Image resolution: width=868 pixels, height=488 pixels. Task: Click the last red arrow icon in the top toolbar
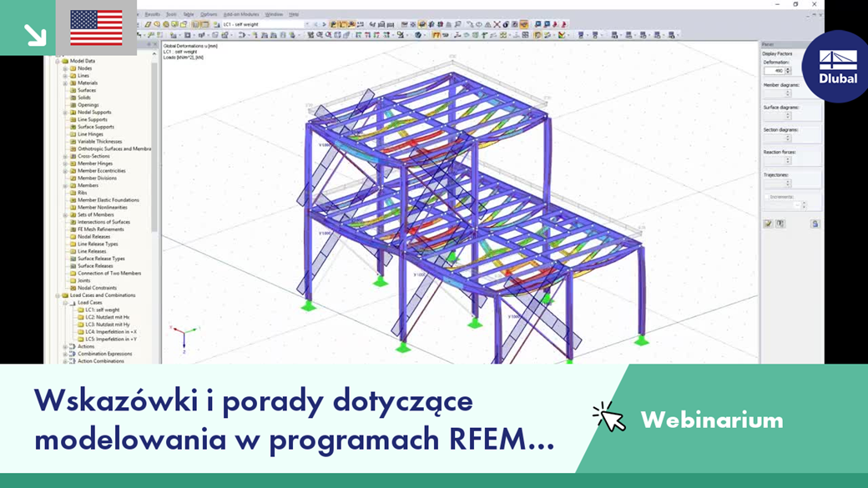pyautogui.click(x=564, y=24)
